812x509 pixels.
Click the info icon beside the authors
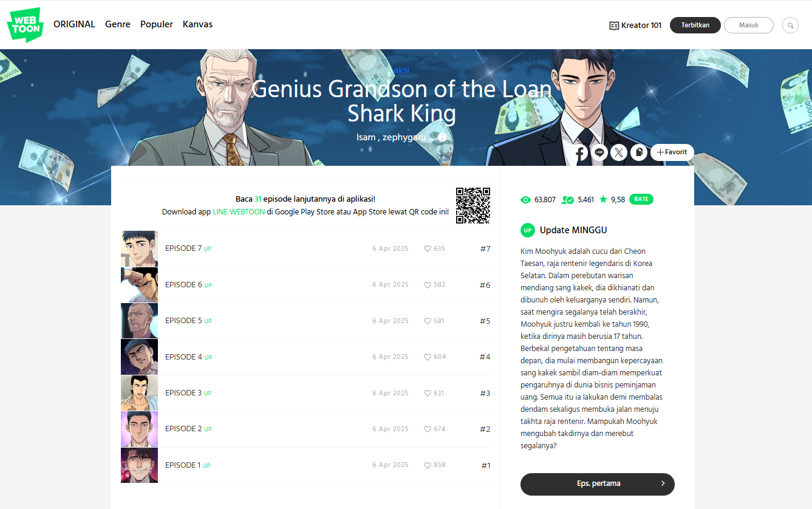(x=442, y=137)
